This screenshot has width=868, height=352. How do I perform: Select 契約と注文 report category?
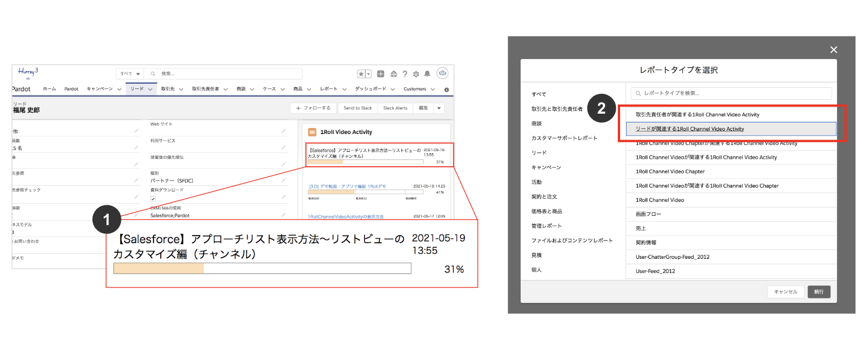click(544, 197)
